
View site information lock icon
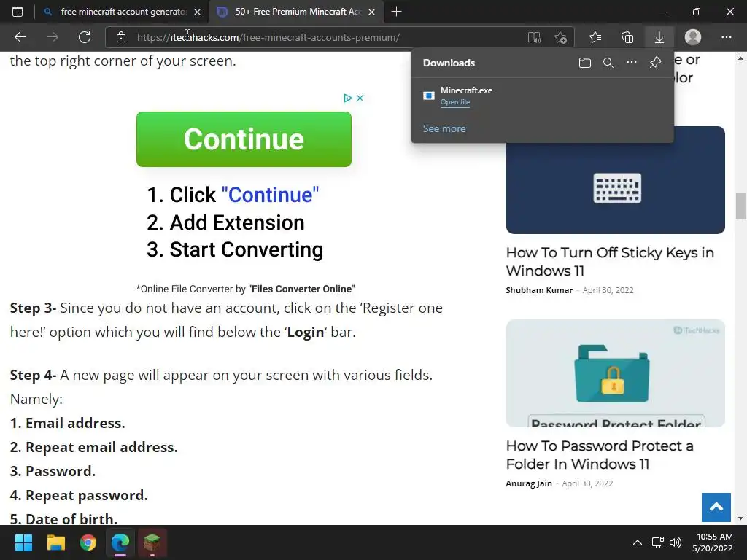click(121, 37)
